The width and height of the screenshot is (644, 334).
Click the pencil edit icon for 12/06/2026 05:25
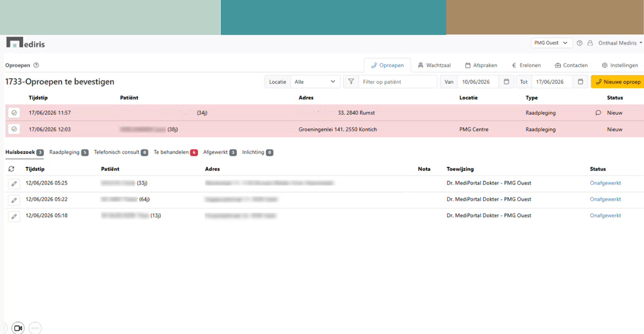[x=14, y=184]
